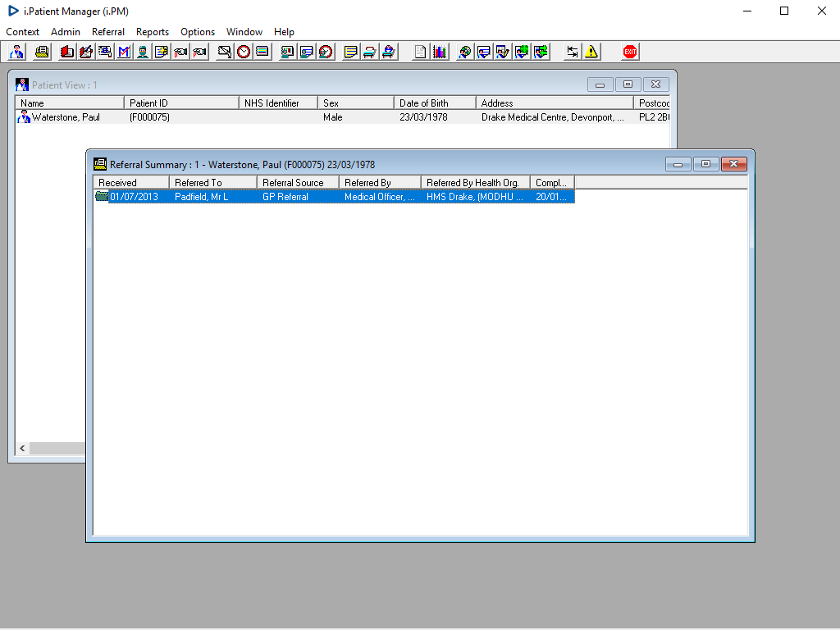Screen dimensions: 840x630
Task: Sort by the Referred By column header
Action: (x=381, y=183)
